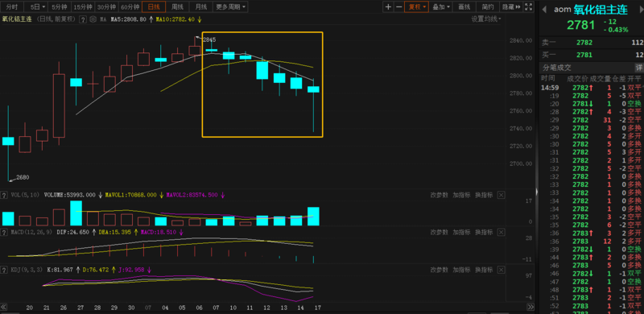Expand the 复权 dropdown

coord(416,6)
